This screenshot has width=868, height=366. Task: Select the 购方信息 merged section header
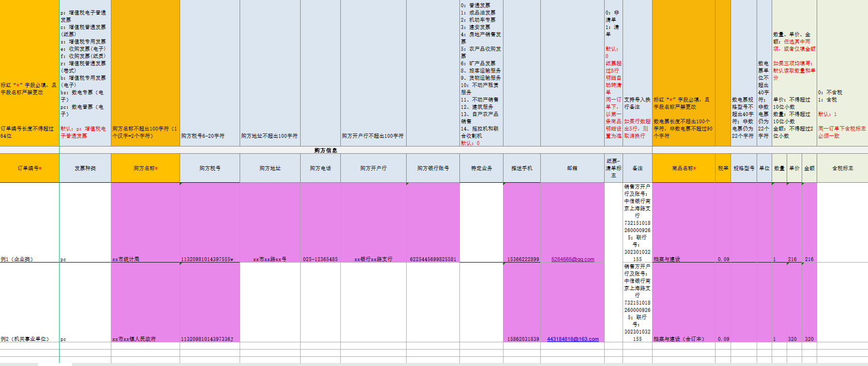point(325,150)
